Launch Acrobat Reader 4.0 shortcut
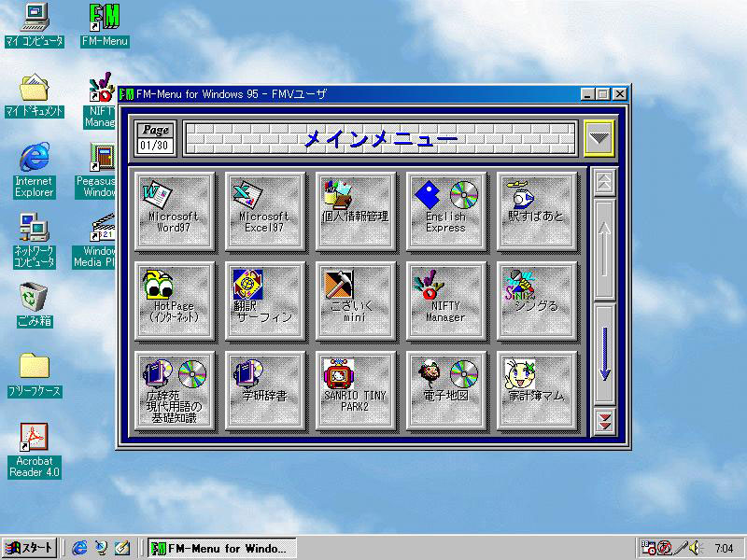Image resolution: width=747 pixels, height=560 pixels. [x=35, y=451]
